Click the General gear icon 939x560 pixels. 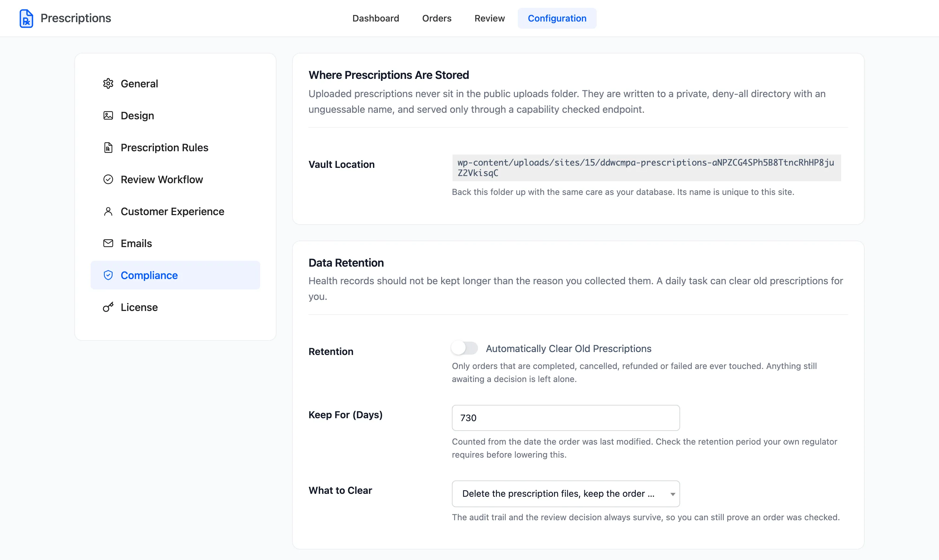[x=108, y=83]
